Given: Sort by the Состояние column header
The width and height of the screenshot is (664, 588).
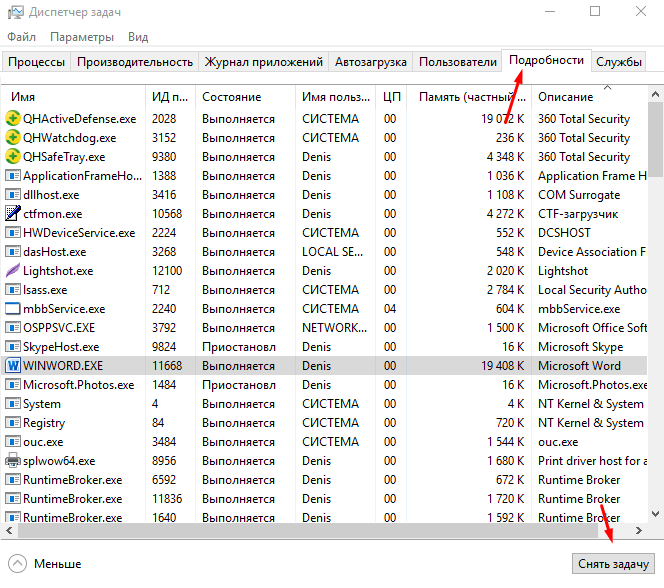Looking at the screenshot, I should coord(245,97).
